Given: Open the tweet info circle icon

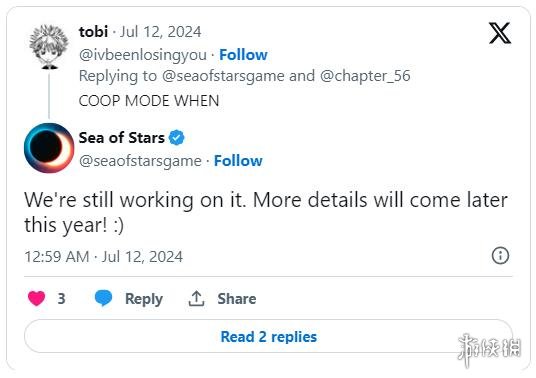Looking at the screenshot, I should [500, 256].
